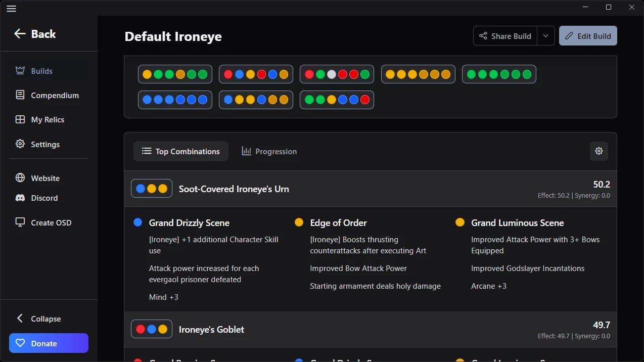Click the Share Build button

coord(505,36)
